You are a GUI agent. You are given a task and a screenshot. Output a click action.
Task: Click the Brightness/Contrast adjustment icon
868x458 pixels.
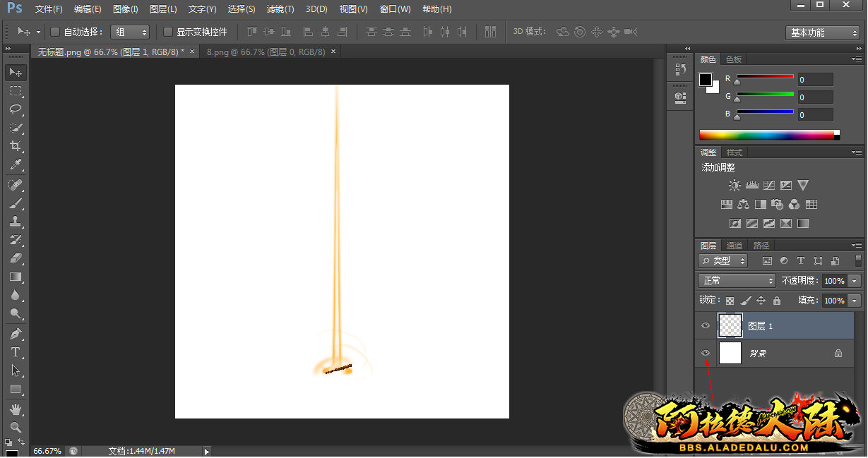click(735, 186)
